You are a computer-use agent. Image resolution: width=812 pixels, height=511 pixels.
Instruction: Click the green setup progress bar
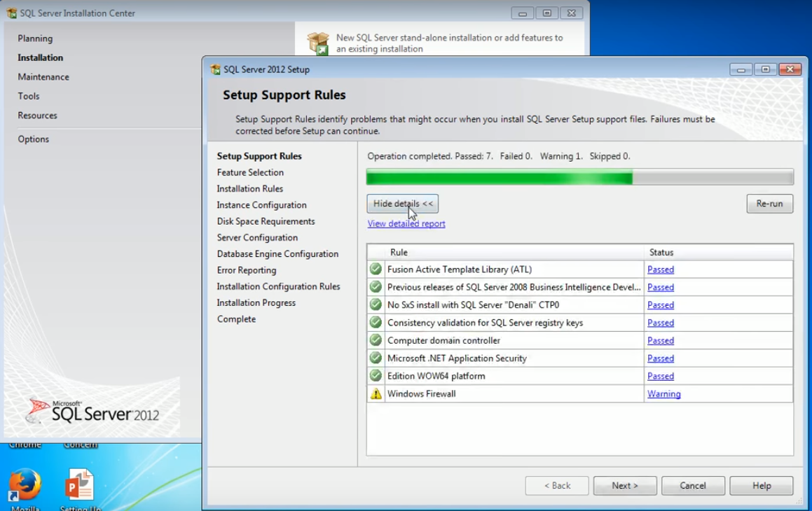click(x=579, y=177)
